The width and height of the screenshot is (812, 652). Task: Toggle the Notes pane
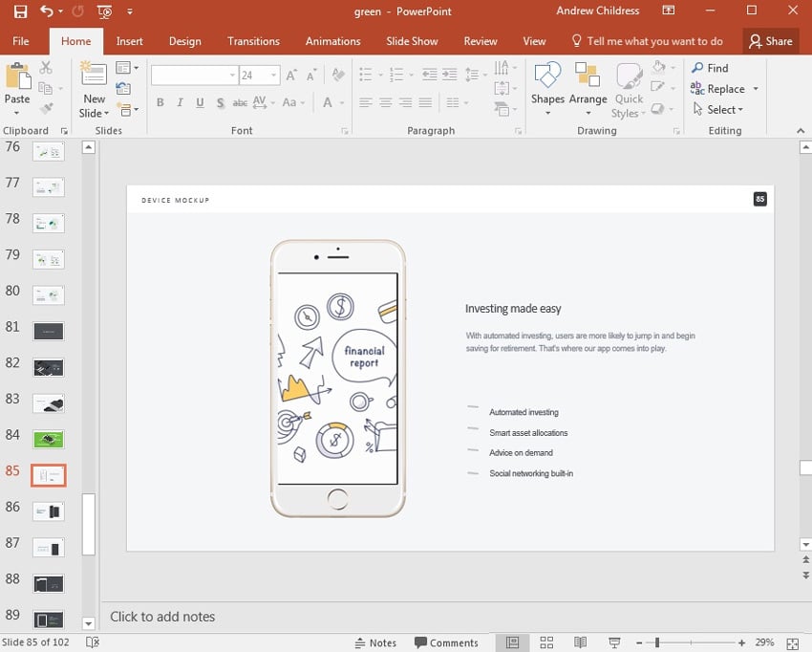point(375,642)
